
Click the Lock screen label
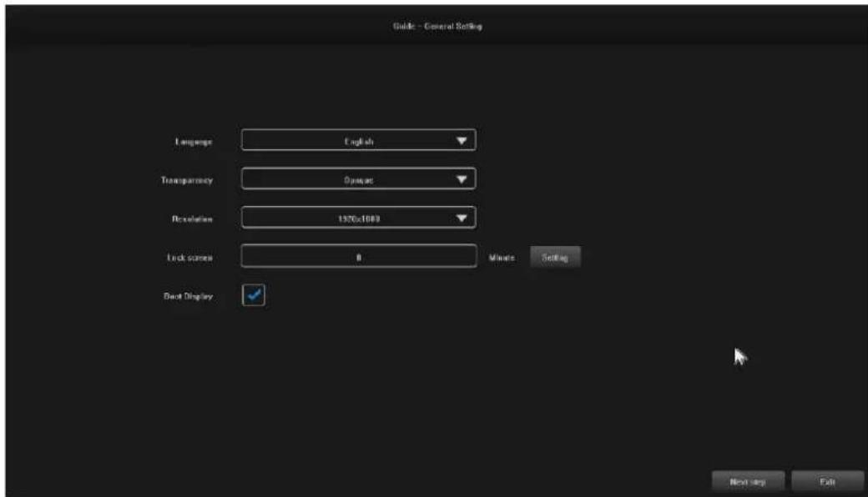click(190, 259)
